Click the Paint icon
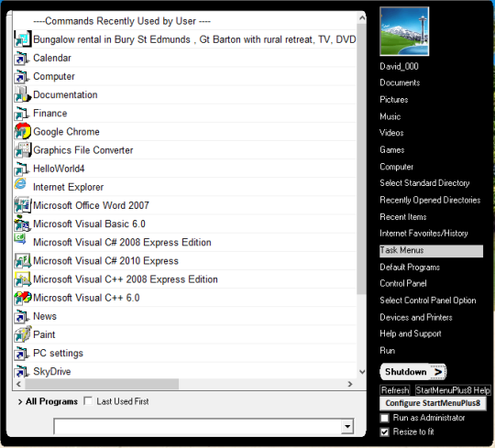The image size is (495, 448). 22,334
